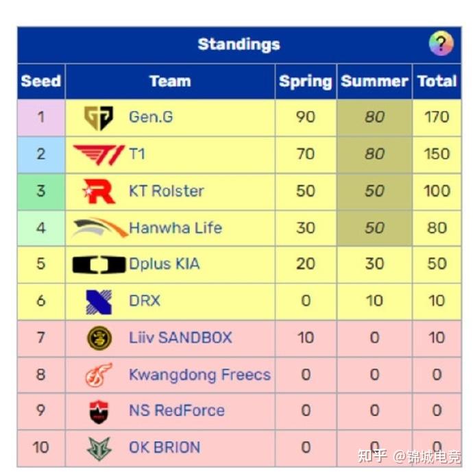The height and width of the screenshot is (476, 473).
Task: Click the seed 1 purple cell
Action: 40,118
